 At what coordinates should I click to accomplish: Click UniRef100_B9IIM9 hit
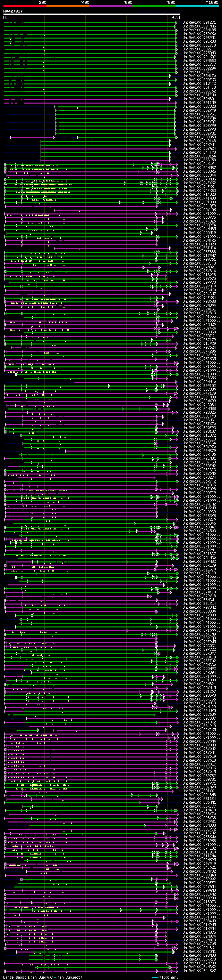pos(199,103)
